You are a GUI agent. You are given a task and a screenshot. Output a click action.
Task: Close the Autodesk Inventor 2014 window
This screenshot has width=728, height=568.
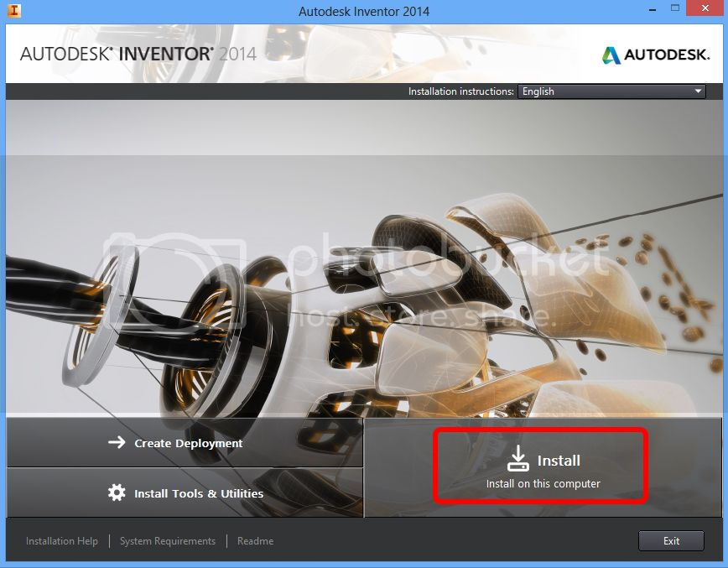[705, 8]
